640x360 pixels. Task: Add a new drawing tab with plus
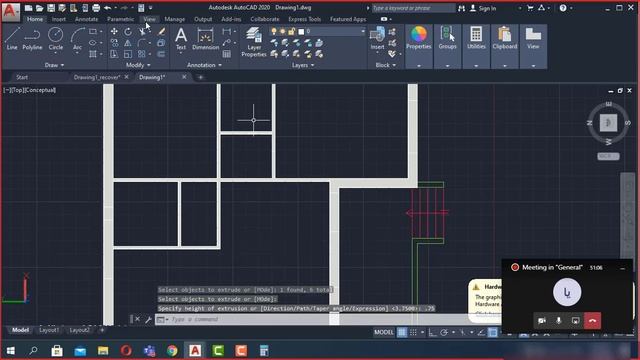tap(200, 77)
